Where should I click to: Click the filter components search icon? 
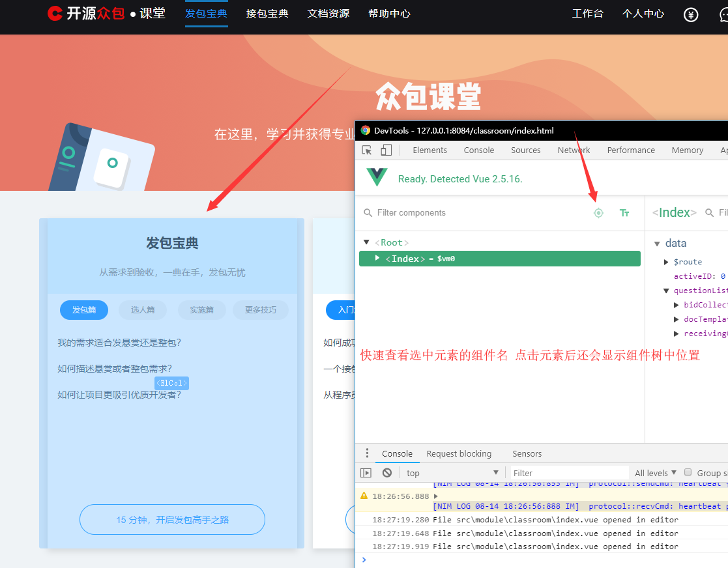(x=368, y=212)
